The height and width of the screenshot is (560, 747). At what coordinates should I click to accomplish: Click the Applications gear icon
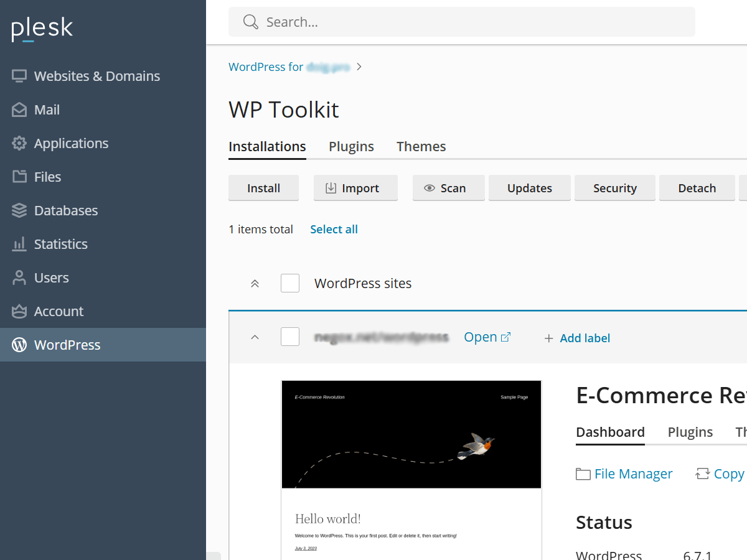19,143
